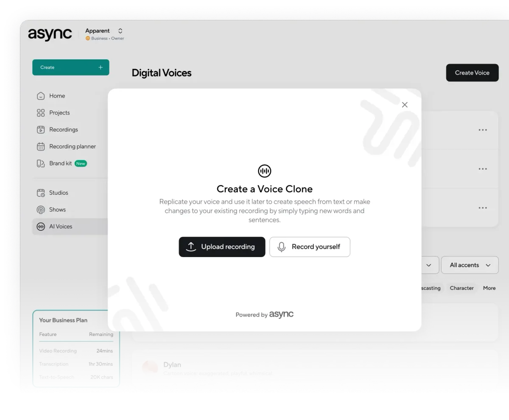Expand the Apparent workspace switcher

click(120, 31)
